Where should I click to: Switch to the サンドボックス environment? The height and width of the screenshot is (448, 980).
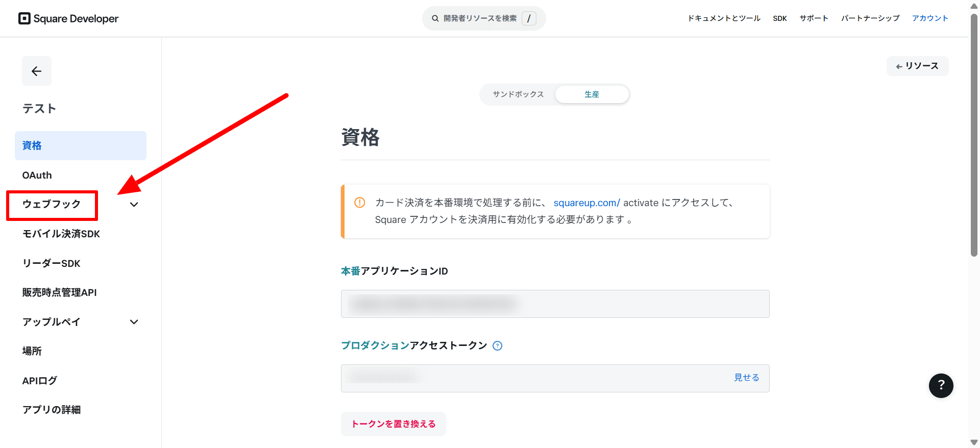[x=518, y=94]
